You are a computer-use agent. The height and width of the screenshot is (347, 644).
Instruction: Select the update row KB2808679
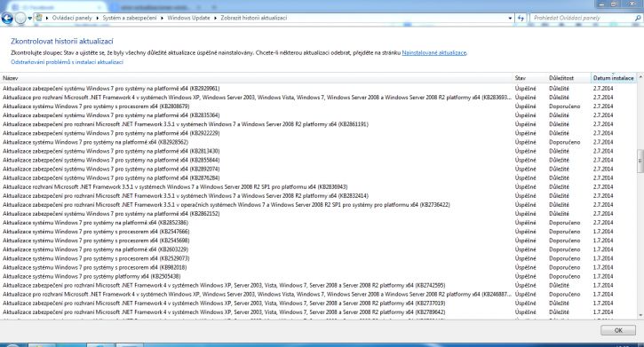[318, 106]
